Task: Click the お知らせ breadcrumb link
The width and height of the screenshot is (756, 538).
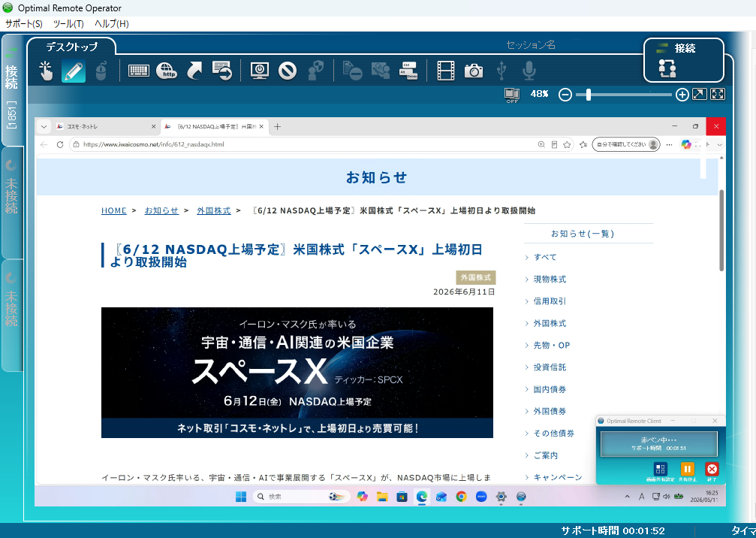Action: coord(161,210)
